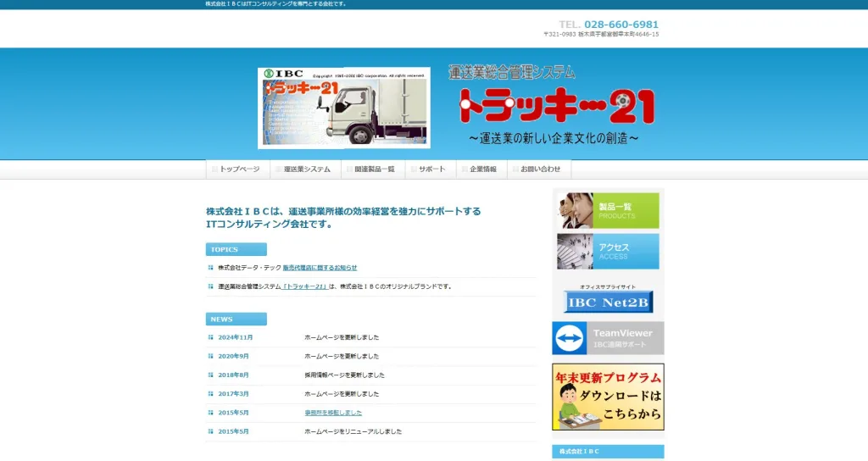The height and width of the screenshot is (461, 868).
Task: Click the 2024年11月 news date entry
Action: point(236,337)
